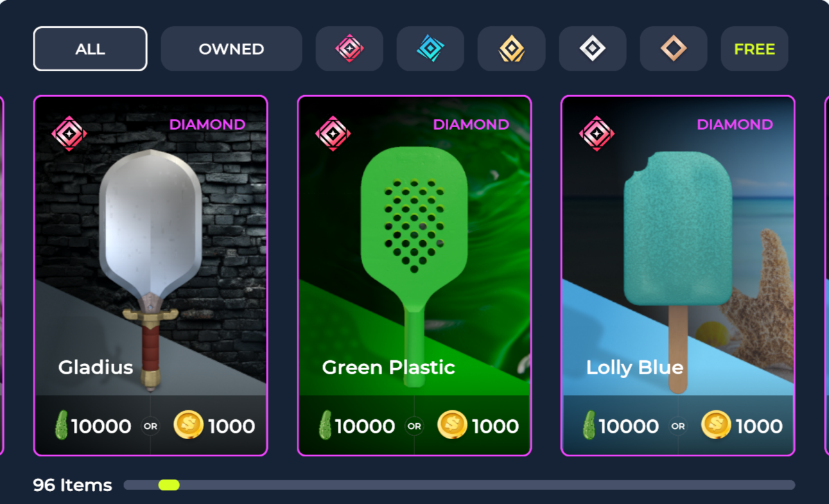This screenshot has height=504, width=829.
Task: Click the Diamond badge on Lolly Blue card
Action: [597, 134]
